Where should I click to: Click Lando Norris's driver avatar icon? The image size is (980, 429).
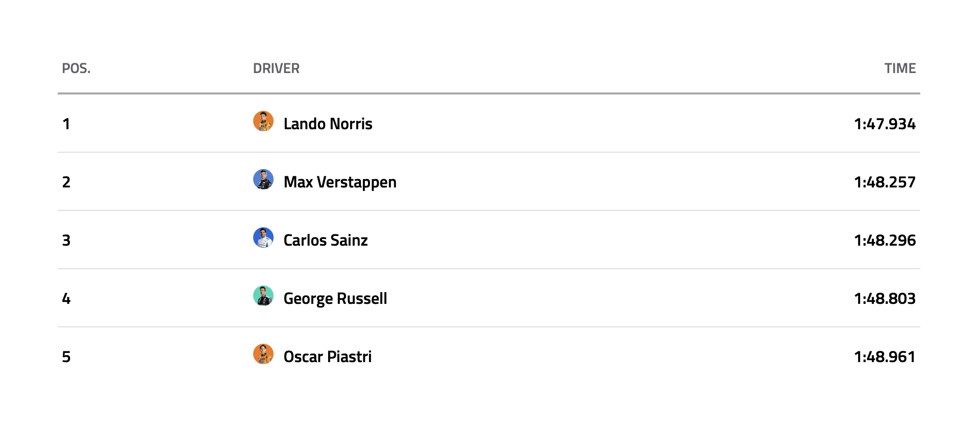(x=263, y=122)
